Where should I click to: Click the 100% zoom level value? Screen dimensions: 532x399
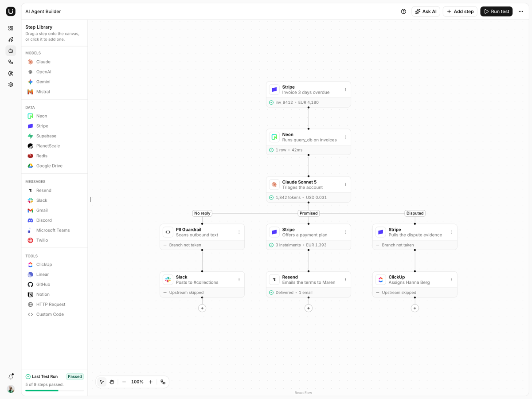(137, 382)
